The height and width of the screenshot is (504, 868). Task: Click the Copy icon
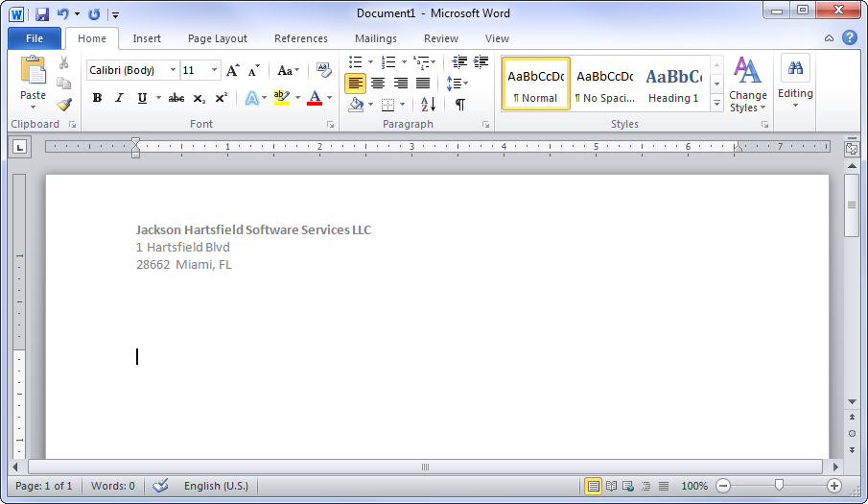(63, 83)
